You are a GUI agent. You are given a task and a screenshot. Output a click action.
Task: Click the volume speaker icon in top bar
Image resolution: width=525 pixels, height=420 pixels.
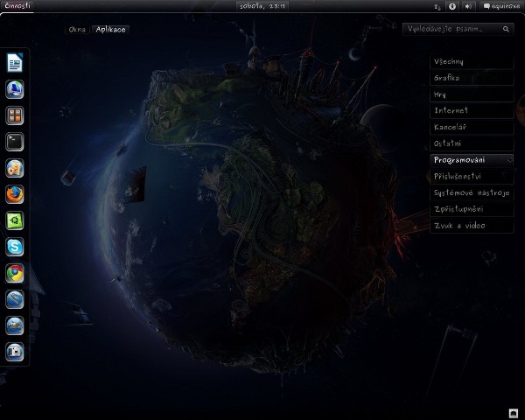point(467,6)
